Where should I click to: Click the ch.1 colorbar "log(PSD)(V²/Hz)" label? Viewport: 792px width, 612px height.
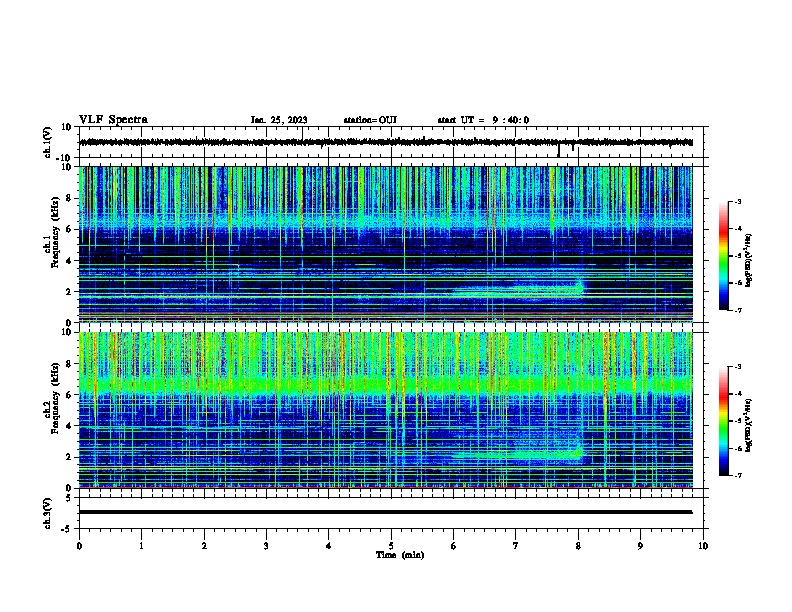pos(749,260)
